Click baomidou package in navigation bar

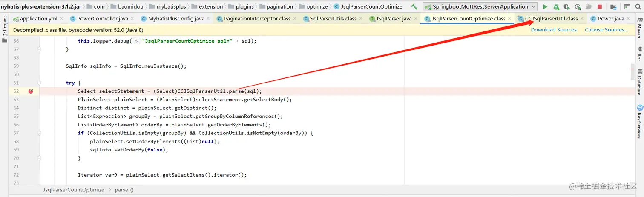click(x=127, y=7)
